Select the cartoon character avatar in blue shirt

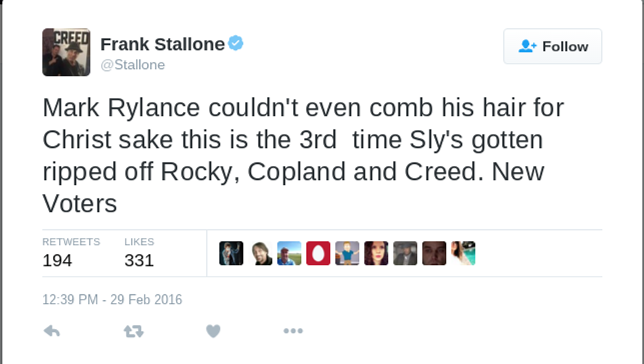(347, 253)
